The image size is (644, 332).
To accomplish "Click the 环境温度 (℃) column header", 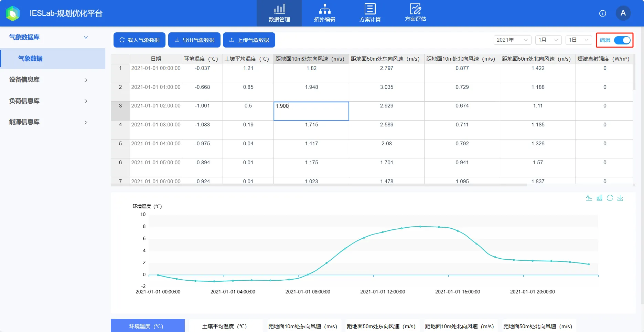I will point(202,59).
